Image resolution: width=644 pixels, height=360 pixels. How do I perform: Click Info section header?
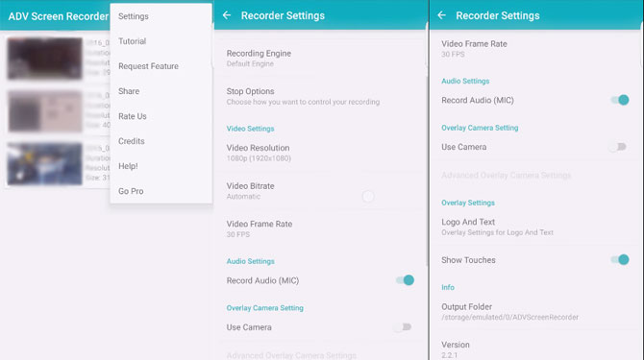click(448, 287)
